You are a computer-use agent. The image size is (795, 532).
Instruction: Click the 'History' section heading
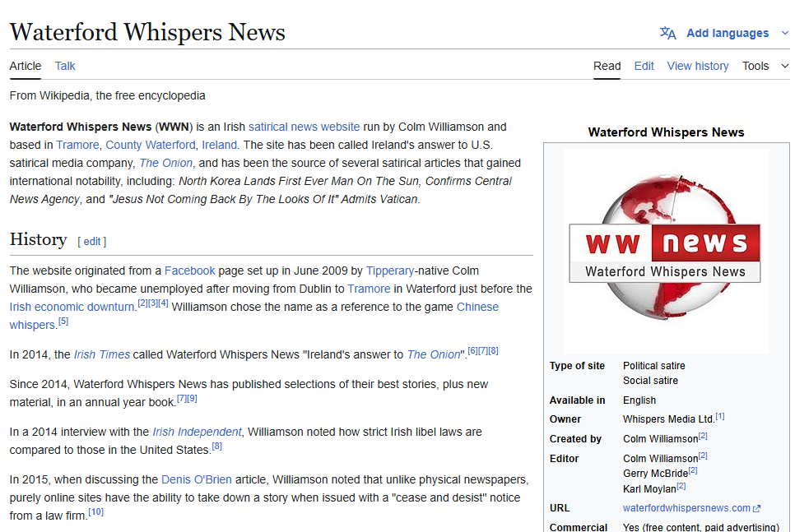click(39, 239)
